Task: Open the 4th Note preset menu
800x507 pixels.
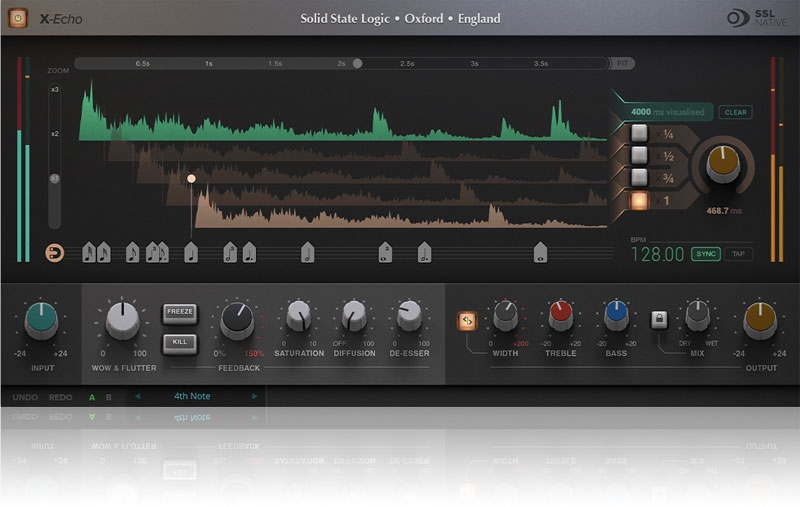Action: click(192, 396)
